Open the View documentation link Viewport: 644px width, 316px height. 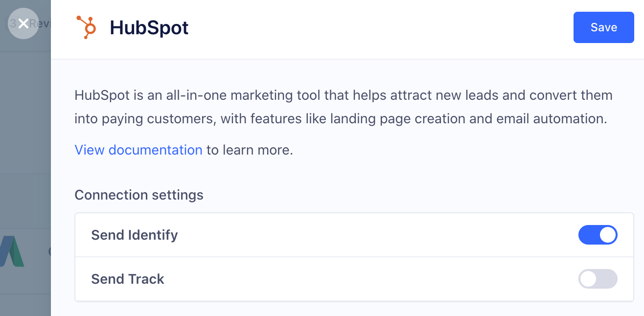(x=138, y=150)
